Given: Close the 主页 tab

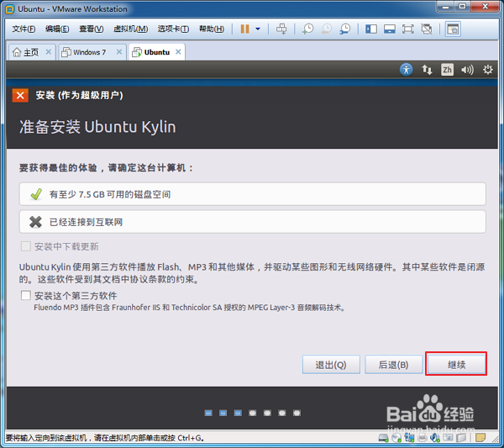Looking at the screenshot, I should (49, 52).
